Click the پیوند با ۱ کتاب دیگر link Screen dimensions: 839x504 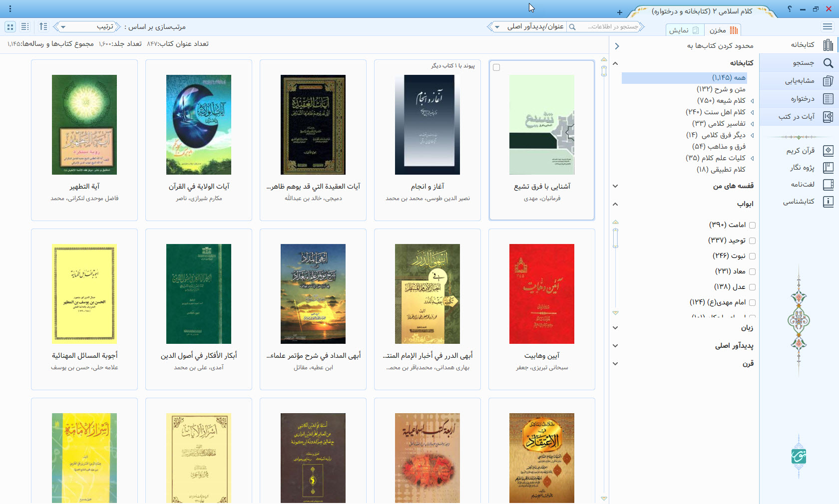[x=453, y=66]
